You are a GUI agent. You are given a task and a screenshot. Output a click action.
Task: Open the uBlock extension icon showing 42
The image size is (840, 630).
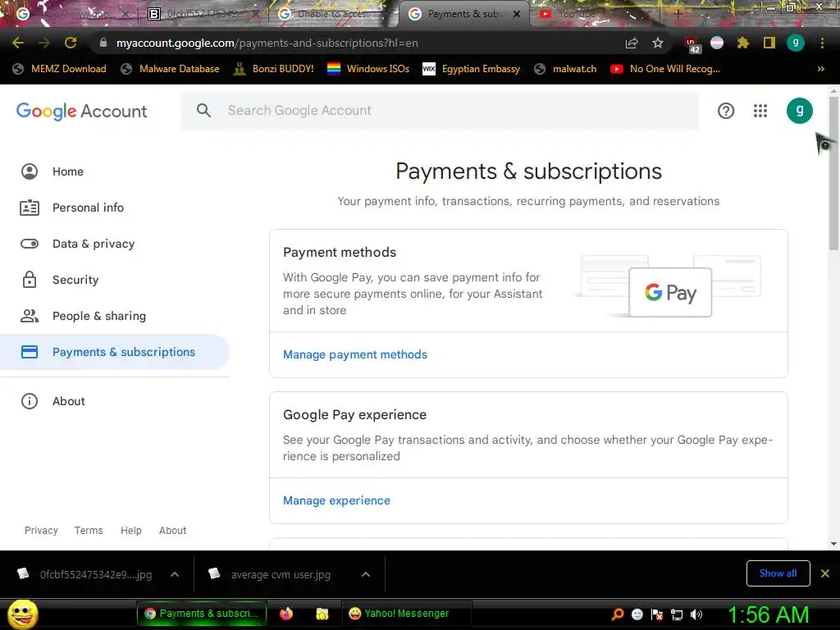[x=692, y=44]
